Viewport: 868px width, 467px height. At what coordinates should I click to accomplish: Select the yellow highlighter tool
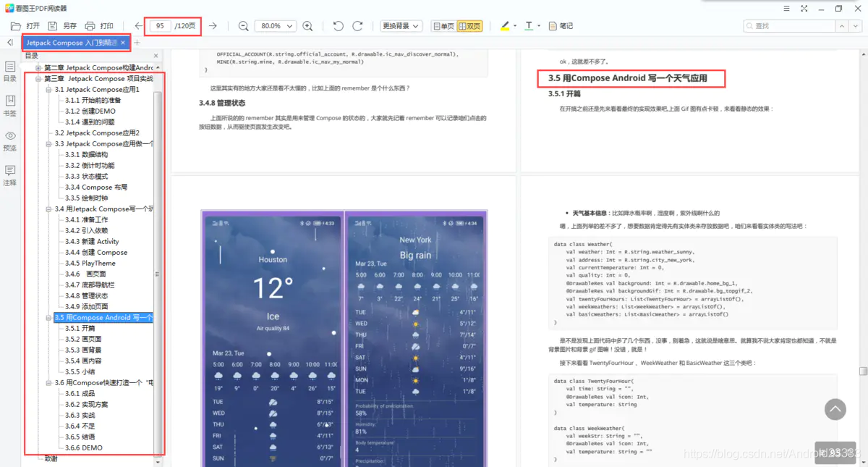[505, 25]
